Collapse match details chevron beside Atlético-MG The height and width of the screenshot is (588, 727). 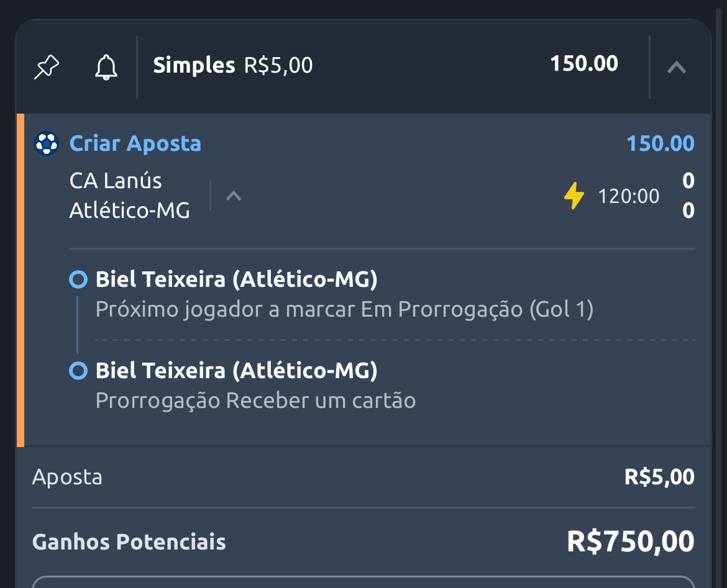point(233,196)
